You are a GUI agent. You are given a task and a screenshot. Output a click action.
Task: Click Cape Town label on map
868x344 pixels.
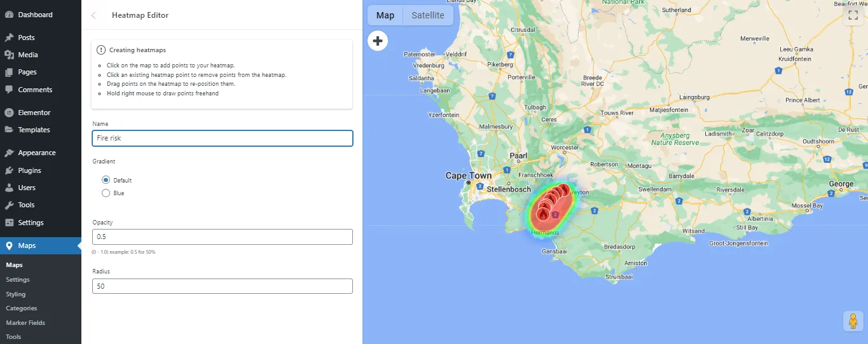469,175
